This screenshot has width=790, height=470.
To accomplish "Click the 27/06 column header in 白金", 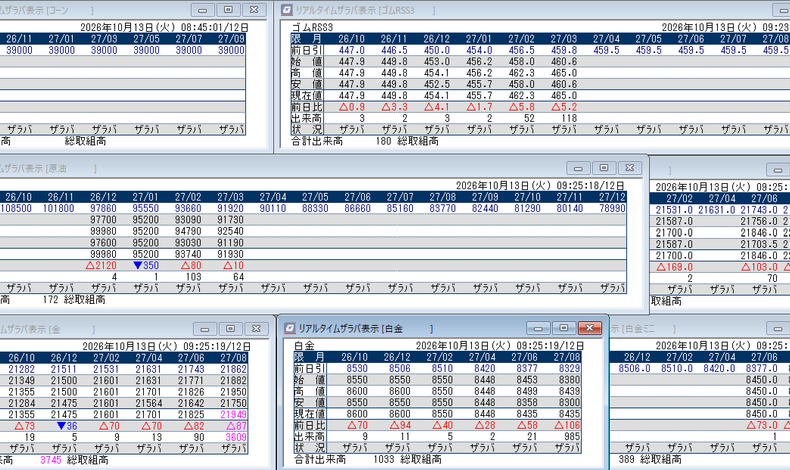I will click(x=526, y=357).
